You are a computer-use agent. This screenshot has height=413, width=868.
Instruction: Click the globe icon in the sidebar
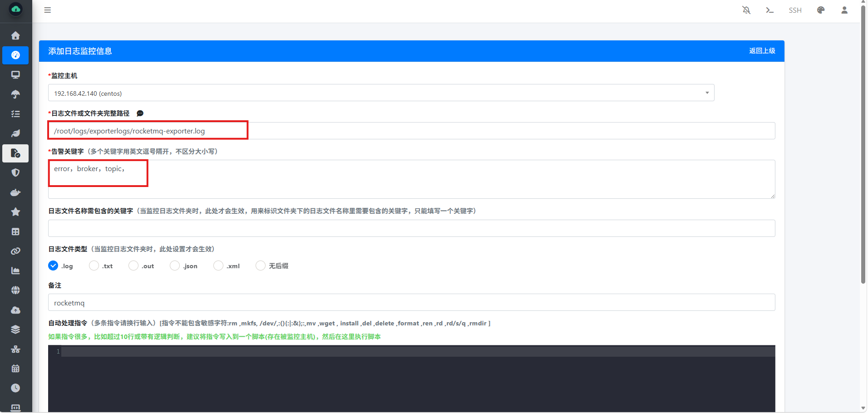15,290
